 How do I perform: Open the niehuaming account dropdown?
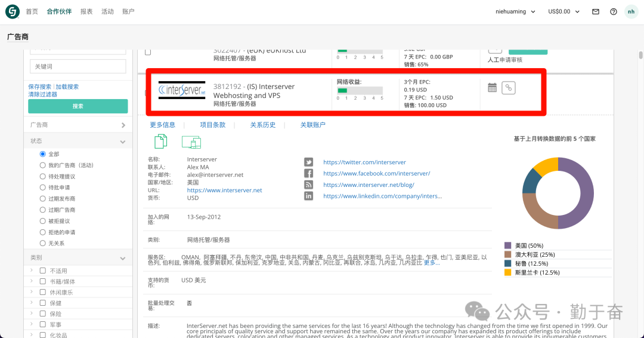click(x=516, y=11)
